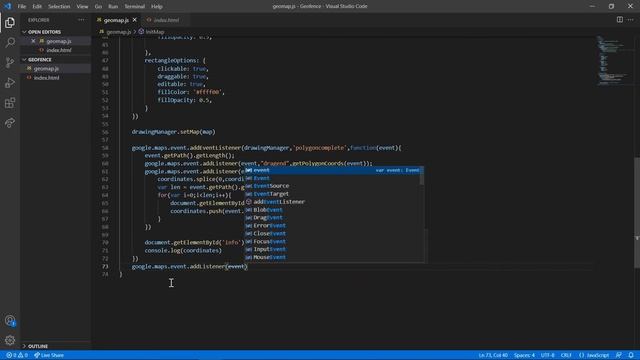This screenshot has height=360, width=640.
Task: Open the File menu
Action: [22, 7]
